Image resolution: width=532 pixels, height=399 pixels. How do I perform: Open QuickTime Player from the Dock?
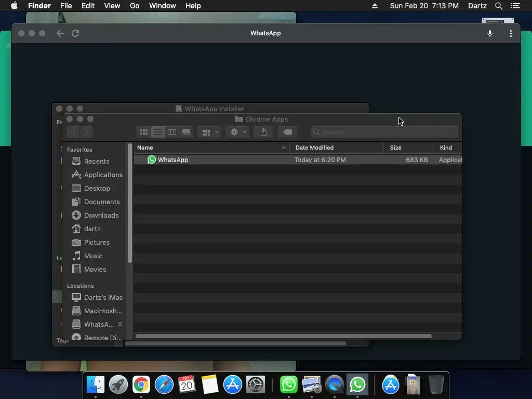tap(335, 385)
